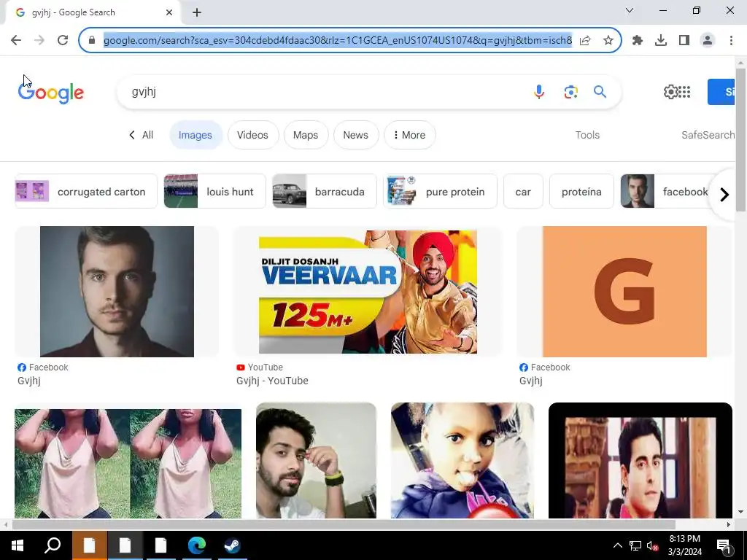747x560 pixels.
Task: Switch to News results
Action: pos(355,135)
